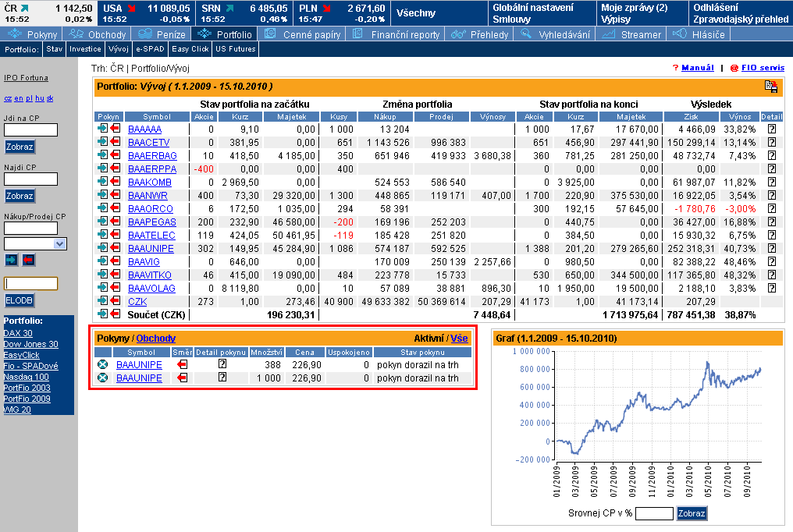This screenshot has height=532, width=793.
Task: Open the Finanční reporty menu
Action: click(396, 34)
